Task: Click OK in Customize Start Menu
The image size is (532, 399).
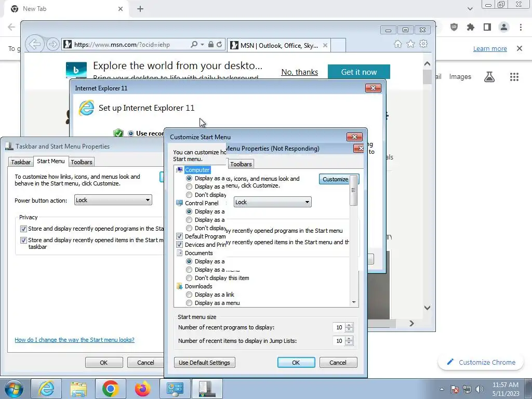Action: tap(296, 363)
